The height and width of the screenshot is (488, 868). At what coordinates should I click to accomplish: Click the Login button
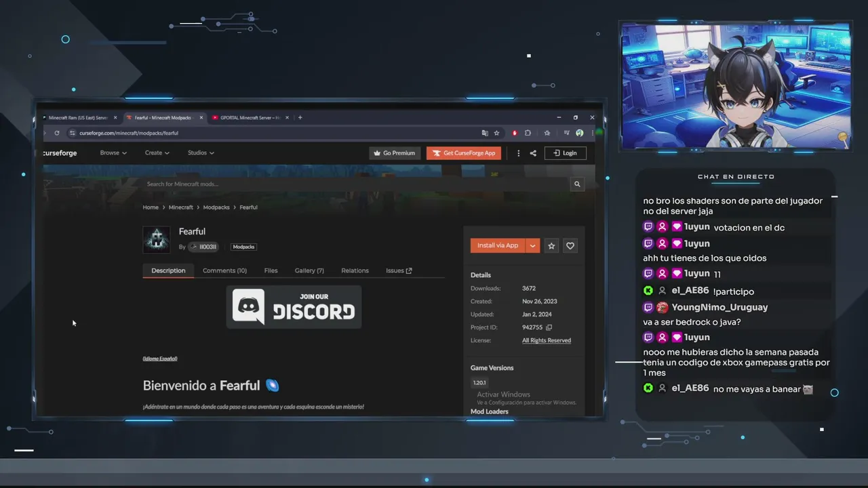[x=566, y=153]
